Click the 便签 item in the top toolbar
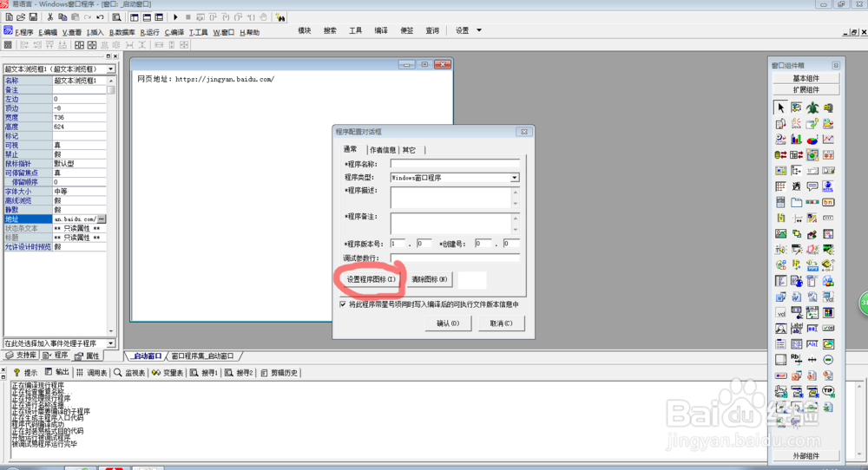 [407, 30]
